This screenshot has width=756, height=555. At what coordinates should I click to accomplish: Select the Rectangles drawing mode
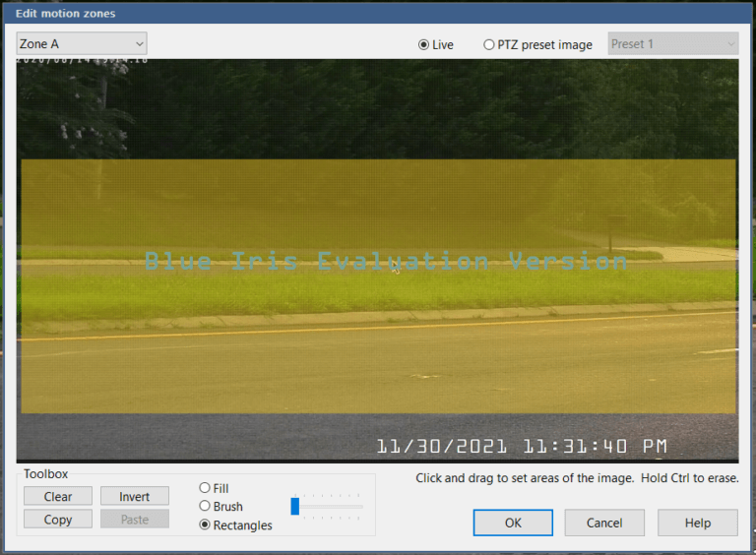coord(235,525)
